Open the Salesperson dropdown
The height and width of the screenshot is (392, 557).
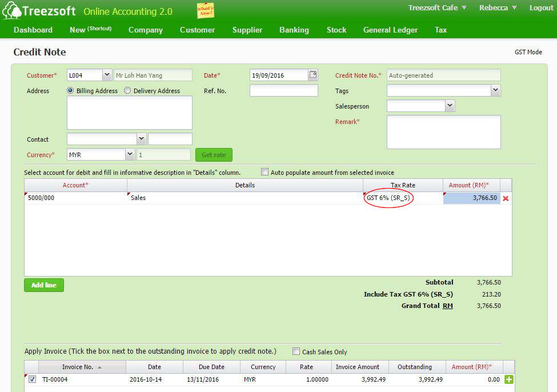click(x=450, y=106)
